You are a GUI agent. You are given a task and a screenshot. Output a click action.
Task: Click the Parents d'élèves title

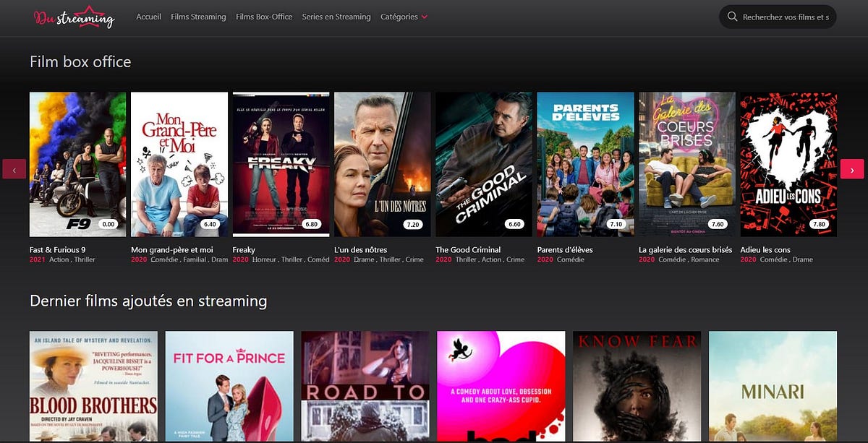click(x=565, y=250)
